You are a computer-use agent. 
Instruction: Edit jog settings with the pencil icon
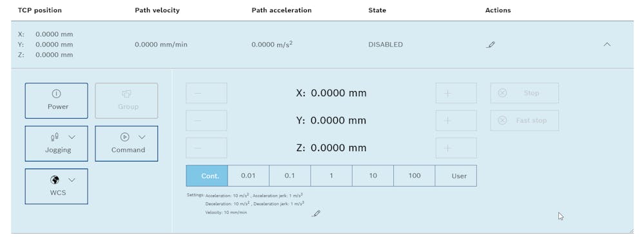[x=315, y=213]
